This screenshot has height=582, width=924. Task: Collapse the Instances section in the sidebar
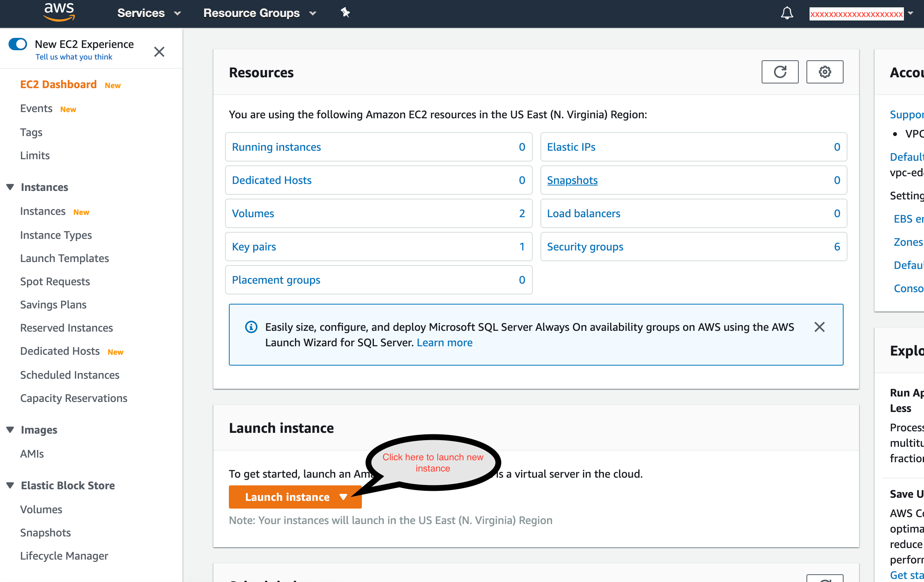click(x=10, y=187)
